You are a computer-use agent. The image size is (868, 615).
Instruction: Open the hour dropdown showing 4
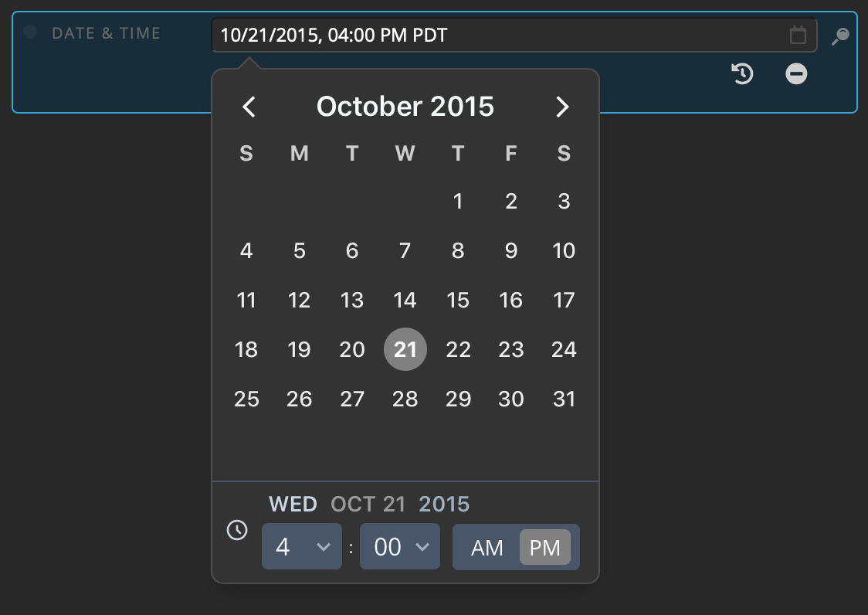pos(302,546)
